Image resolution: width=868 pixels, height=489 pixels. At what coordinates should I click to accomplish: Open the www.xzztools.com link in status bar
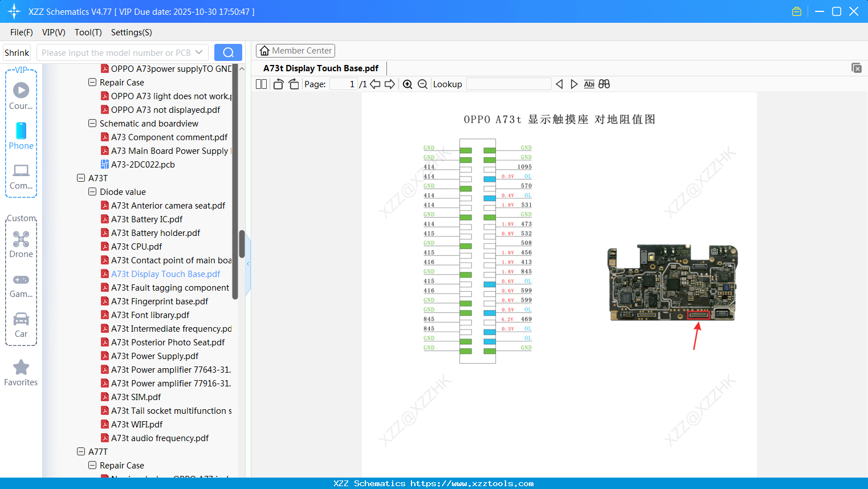click(x=472, y=483)
